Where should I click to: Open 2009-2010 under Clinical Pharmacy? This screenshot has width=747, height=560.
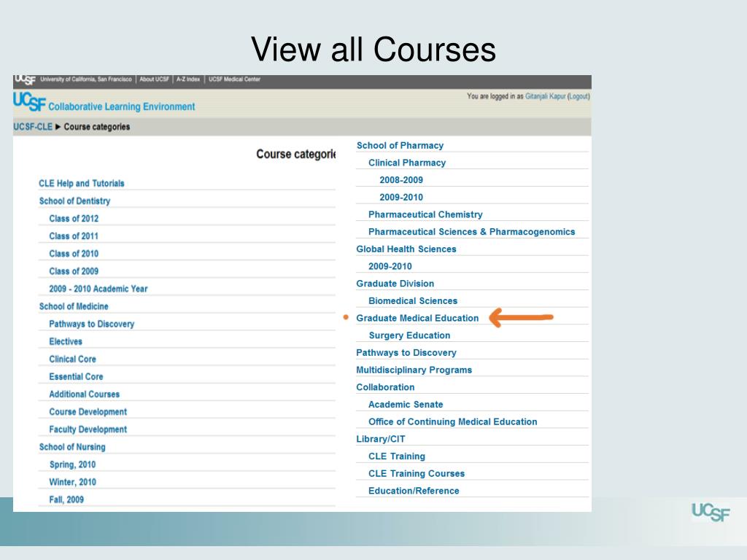(401, 197)
